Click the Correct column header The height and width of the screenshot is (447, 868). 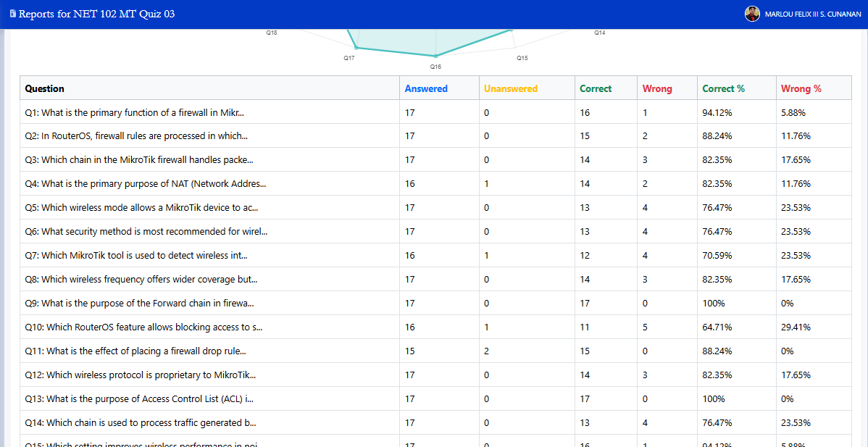click(596, 88)
